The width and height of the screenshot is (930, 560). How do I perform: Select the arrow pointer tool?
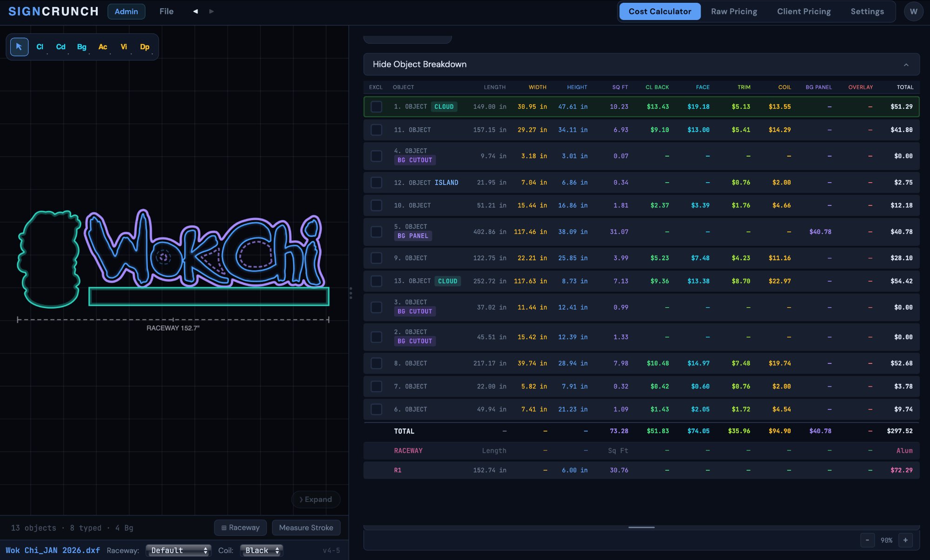click(x=19, y=47)
